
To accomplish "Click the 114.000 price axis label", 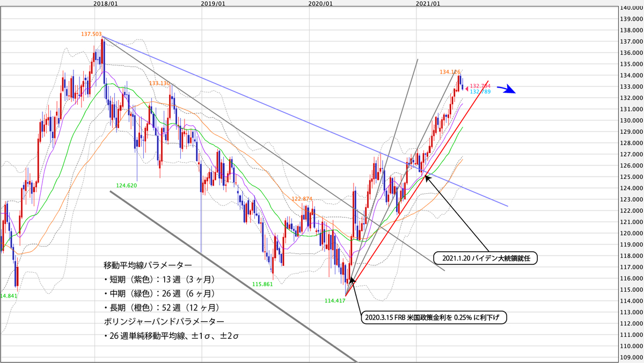I will 631,301.
